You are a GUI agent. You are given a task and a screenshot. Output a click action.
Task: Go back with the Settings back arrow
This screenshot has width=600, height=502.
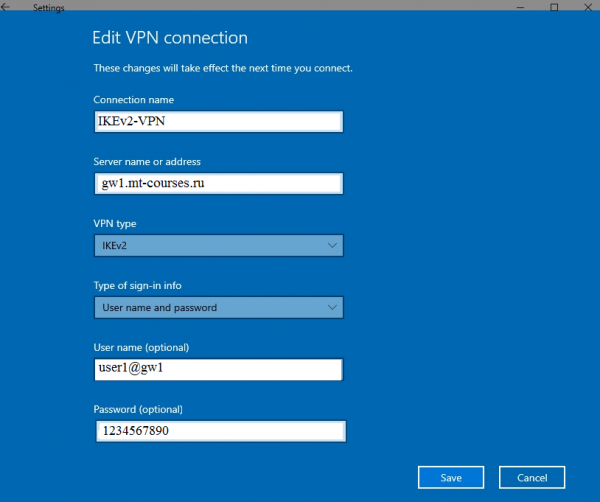[x=5, y=7]
